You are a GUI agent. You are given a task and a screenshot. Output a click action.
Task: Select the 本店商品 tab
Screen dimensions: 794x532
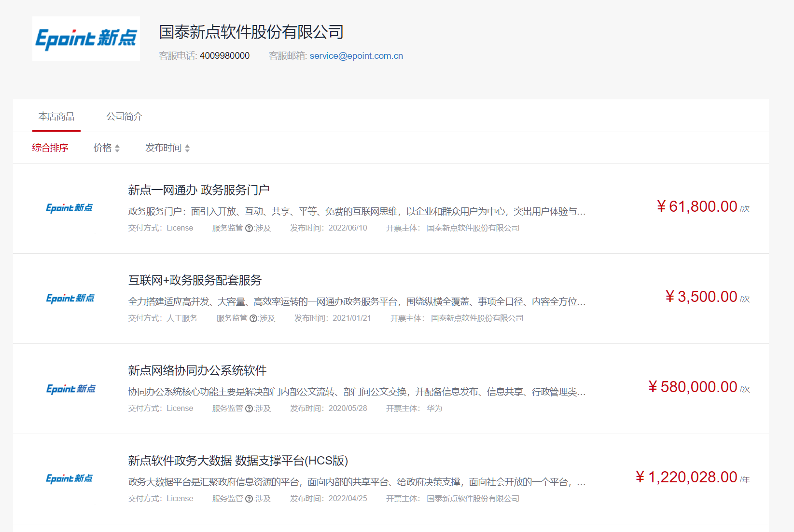click(x=56, y=116)
